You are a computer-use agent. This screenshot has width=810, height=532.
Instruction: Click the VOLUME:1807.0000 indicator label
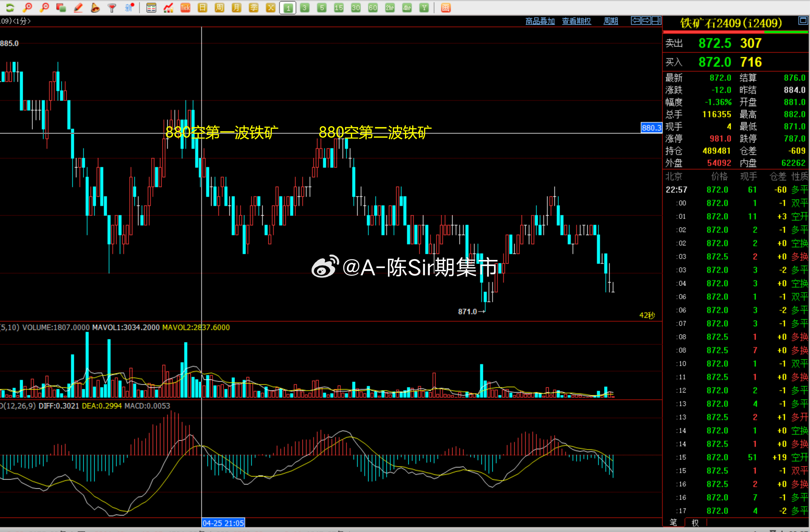tap(56, 327)
